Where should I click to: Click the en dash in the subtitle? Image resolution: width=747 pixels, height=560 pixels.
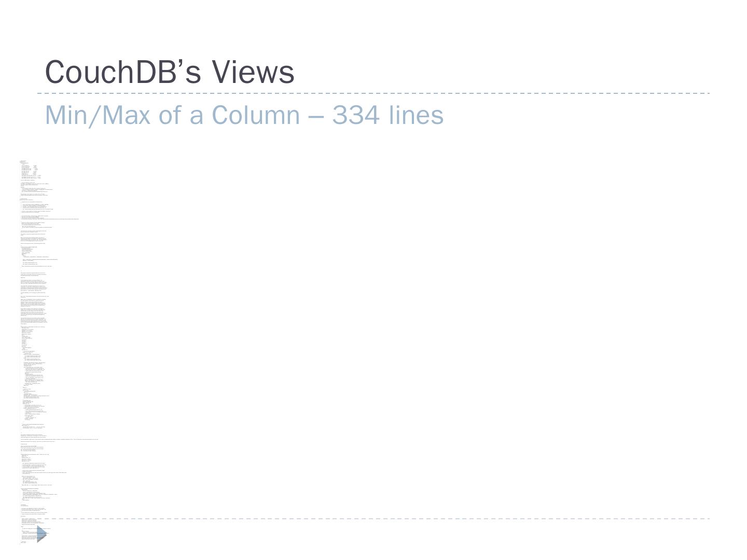pyautogui.click(x=316, y=116)
